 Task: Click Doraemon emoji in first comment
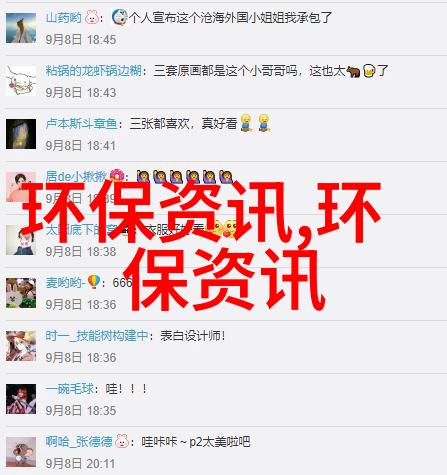click(x=119, y=17)
